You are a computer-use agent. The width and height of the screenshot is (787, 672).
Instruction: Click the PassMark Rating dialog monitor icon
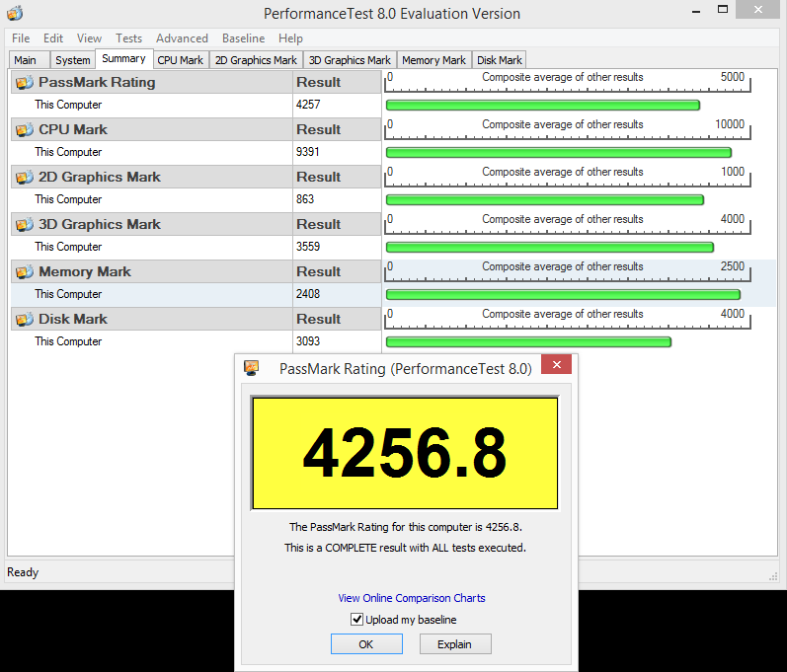tap(251, 368)
